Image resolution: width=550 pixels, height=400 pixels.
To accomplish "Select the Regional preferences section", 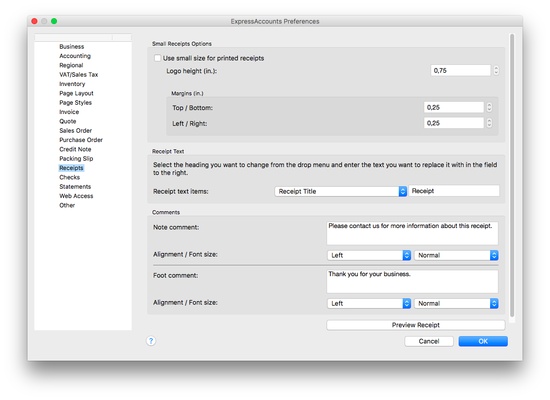I will [x=71, y=65].
